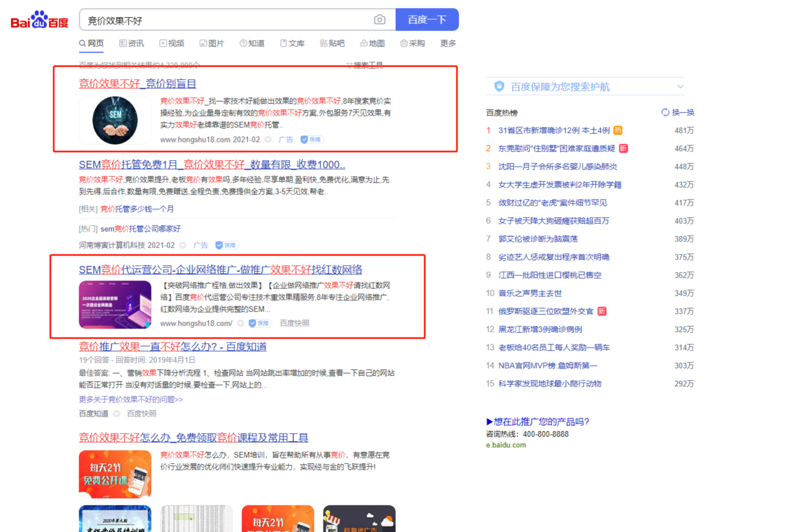Open hot topic 黑龙江新增3例确诊病例

tap(540, 330)
